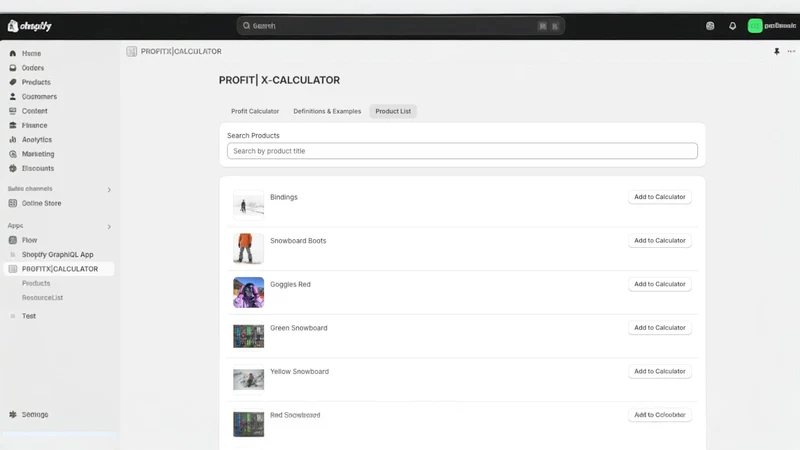Click the Shopify GraphiQL App icon
This screenshot has height=450, width=800.
13,254
